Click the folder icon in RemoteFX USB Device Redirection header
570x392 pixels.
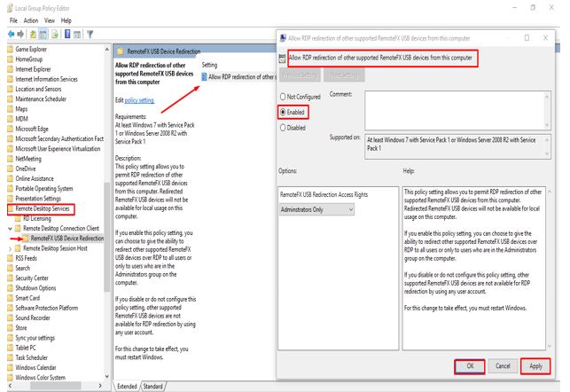tap(120, 51)
